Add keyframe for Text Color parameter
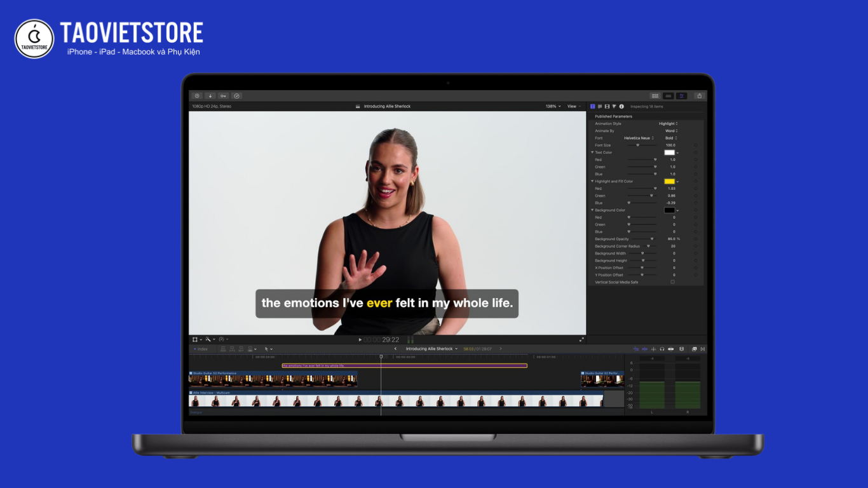Image resolution: width=868 pixels, height=488 pixels. 696,152
